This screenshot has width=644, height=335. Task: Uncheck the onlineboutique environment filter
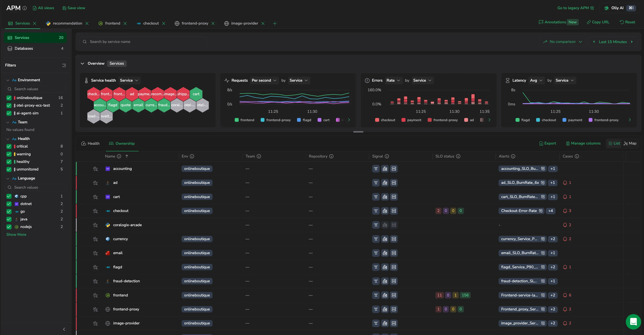pos(9,98)
